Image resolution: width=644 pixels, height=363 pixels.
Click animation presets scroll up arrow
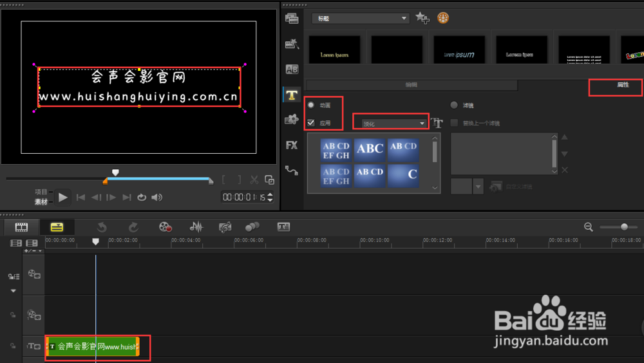435,138
